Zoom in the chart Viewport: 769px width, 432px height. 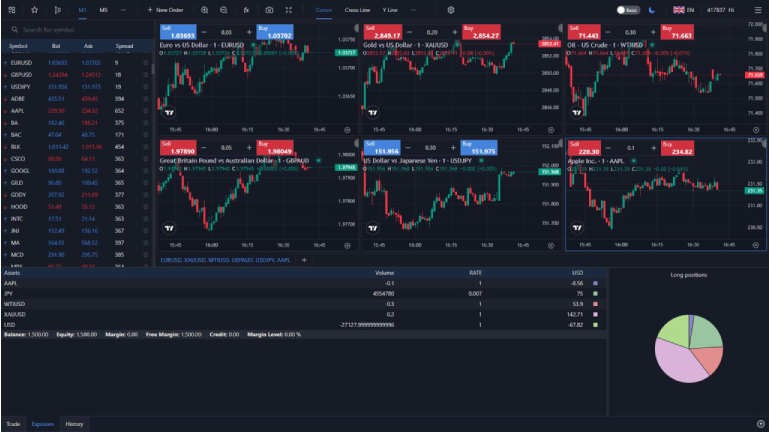(205, 10)
